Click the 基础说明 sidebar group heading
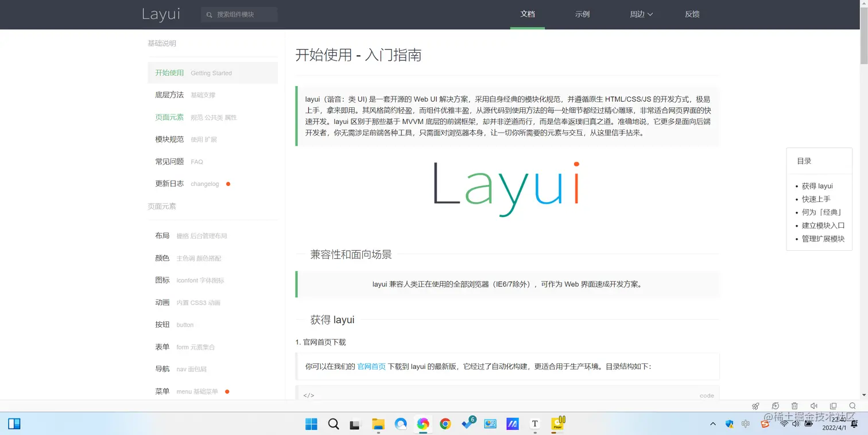 tap(162, 43)
